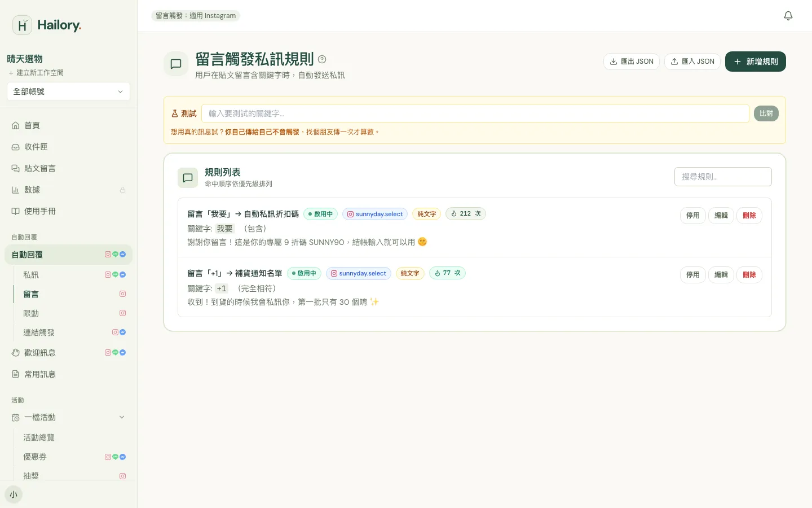
Task: Click the Instagram icon in the 留言 row
Action: (x=122, y=294)
